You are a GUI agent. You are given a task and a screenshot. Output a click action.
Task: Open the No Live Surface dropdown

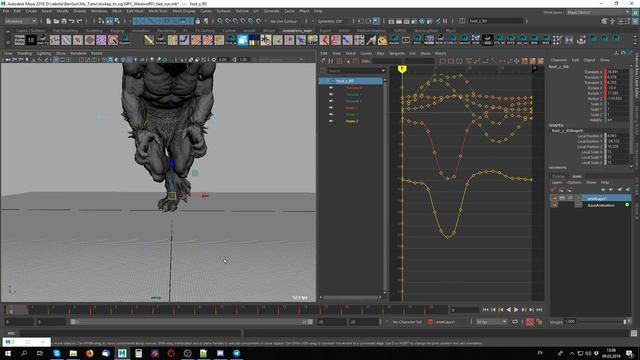click(x=284, y=21)
